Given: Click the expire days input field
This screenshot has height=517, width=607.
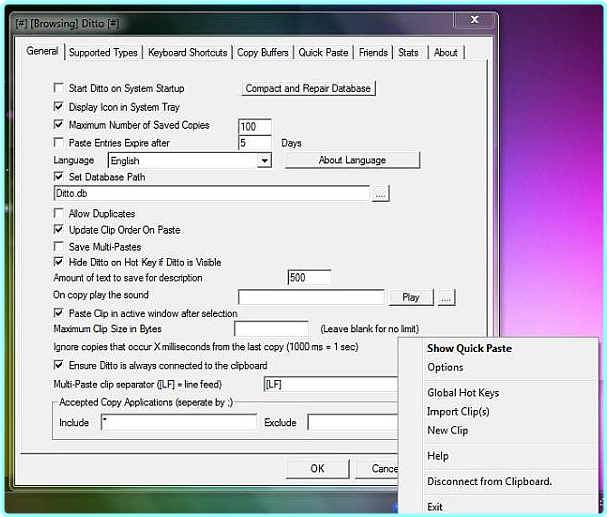Looking at the screenshot, I should pos(255,143).
